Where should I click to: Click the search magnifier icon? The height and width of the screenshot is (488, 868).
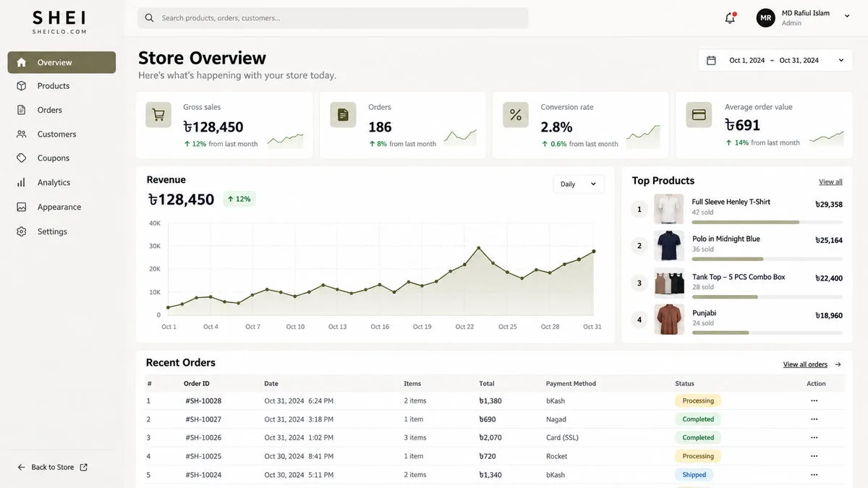(x=149, y=18)
